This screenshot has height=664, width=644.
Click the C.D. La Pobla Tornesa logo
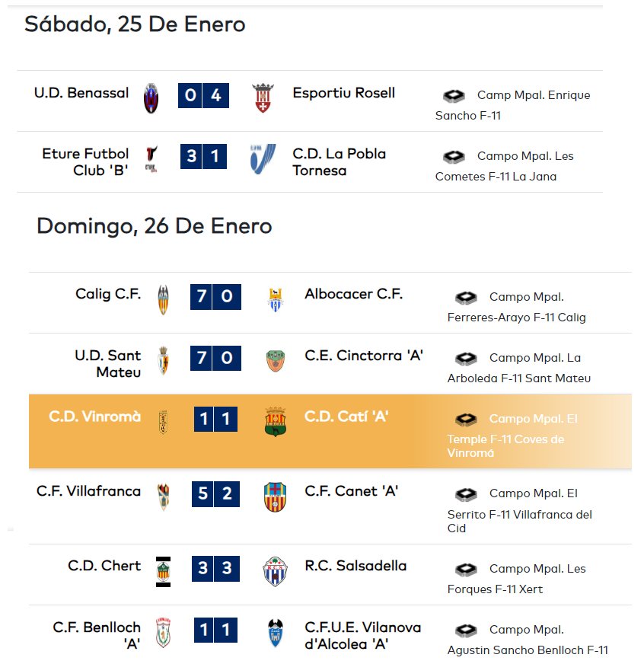pos(263,159)
